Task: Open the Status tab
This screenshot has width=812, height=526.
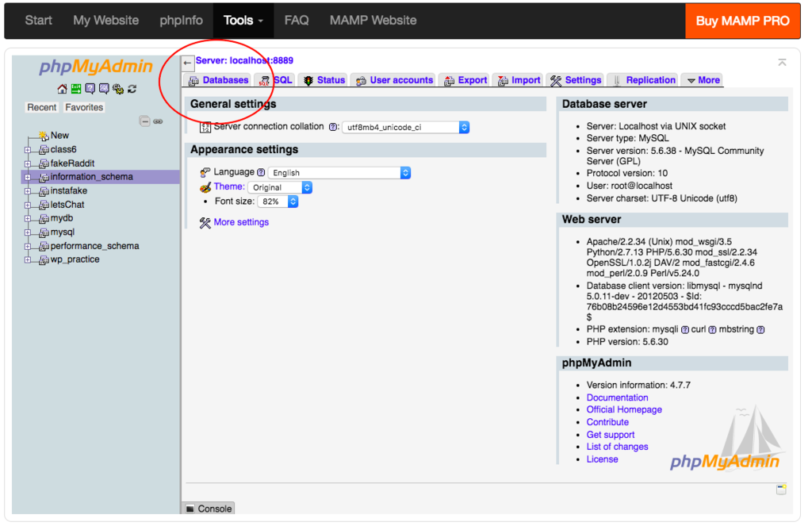Action: pos(324,80)
